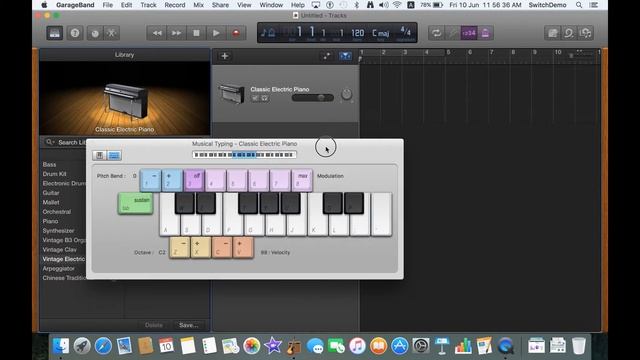The height and width of the screenshot is (360, 640).
Task: Click the keyboard range overview strip
Action: (x=244, y=155)
